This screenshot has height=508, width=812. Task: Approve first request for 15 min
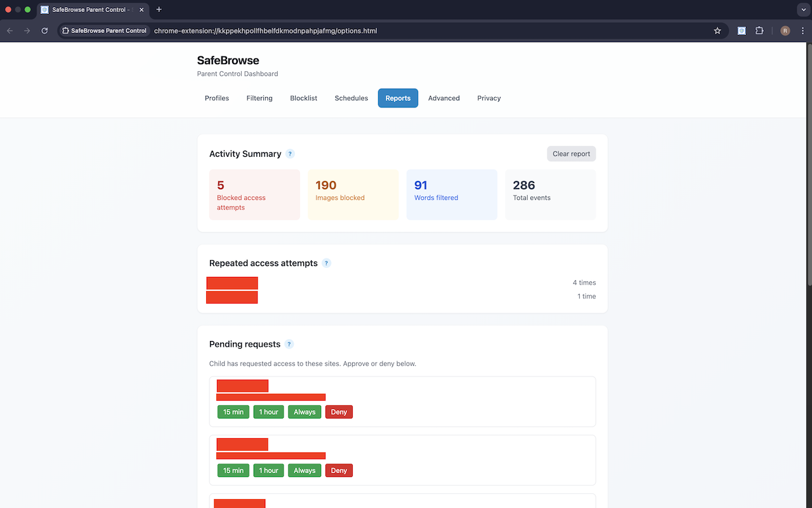[x=233, y=412]
